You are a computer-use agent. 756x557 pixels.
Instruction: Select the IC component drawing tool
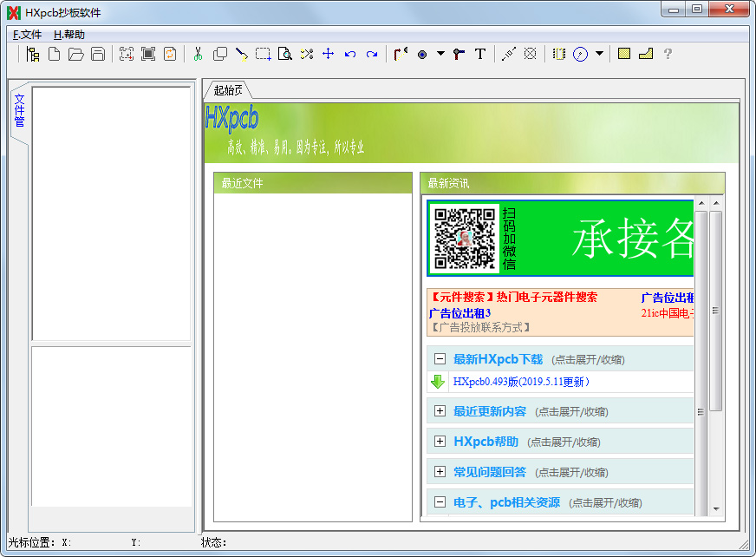pos(559,54)
